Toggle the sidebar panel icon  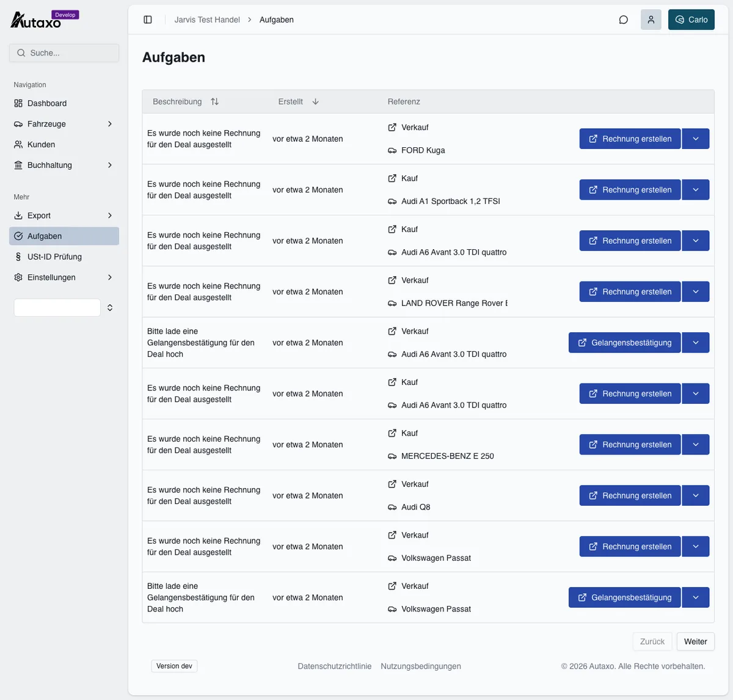click(x=148, y=20)
